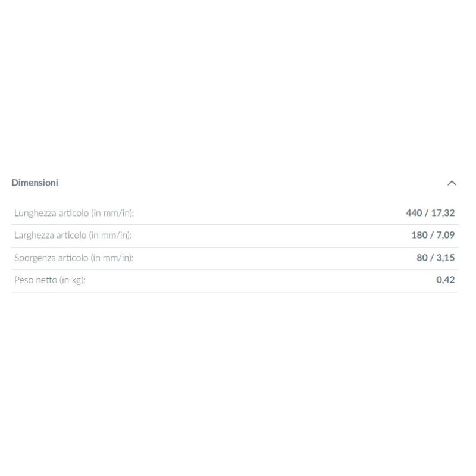Click the 180 millimeter width value
The height and width of the screenshot is (476, 476).
click(x=419, y=236)
